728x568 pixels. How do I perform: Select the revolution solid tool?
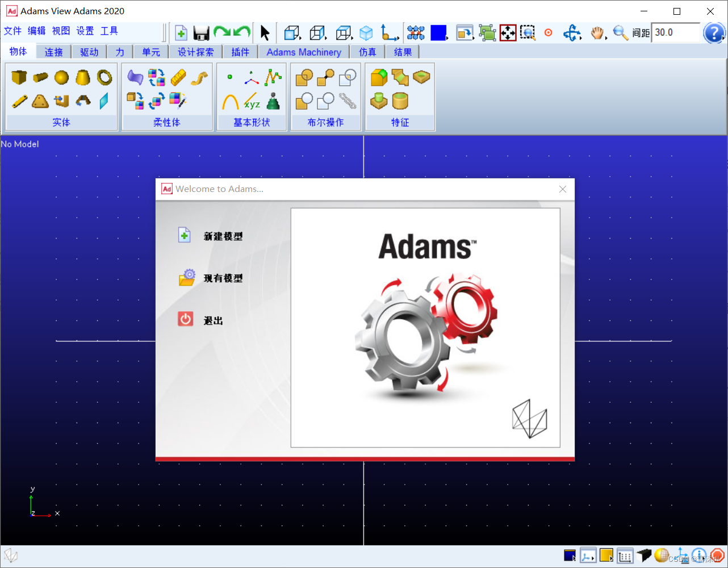tap(83, 101)
